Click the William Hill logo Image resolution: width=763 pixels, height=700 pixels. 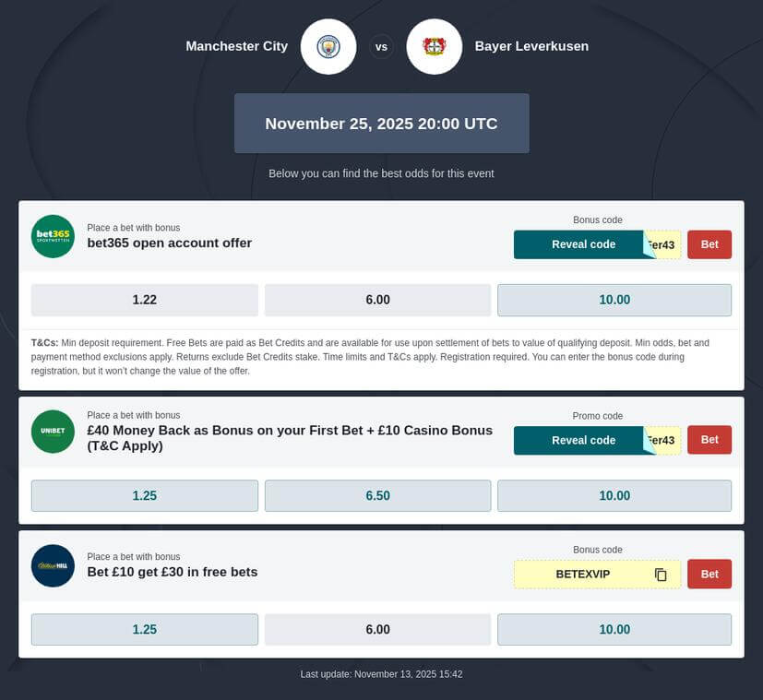[x=53, y=565]
